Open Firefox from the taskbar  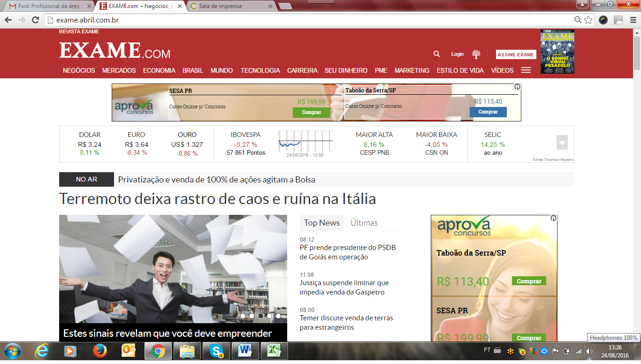click(x=99, y=351)
